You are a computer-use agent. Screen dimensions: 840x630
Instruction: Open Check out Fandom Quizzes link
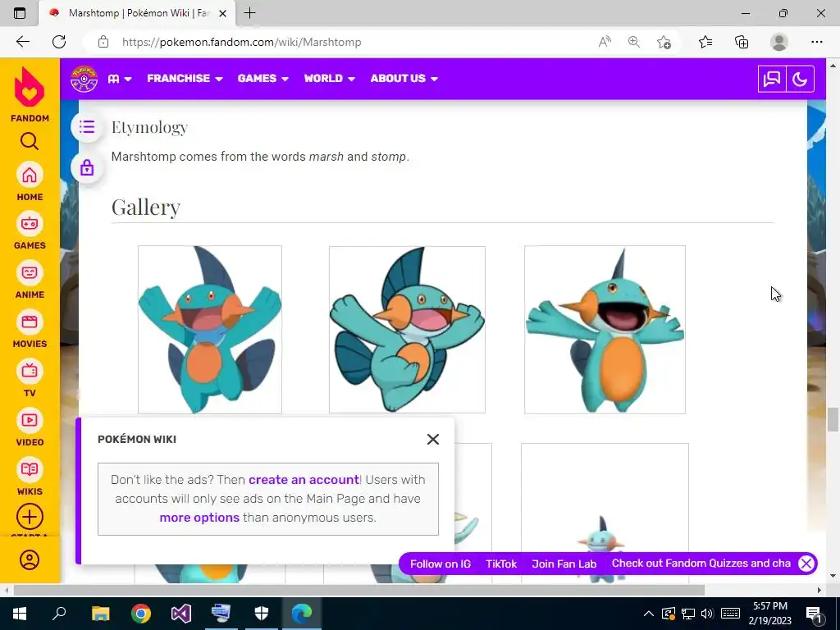click(701, 563)
